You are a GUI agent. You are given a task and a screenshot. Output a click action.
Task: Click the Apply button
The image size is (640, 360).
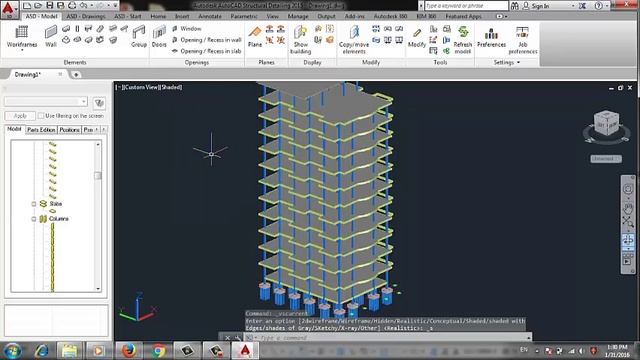tap(20, 116)
